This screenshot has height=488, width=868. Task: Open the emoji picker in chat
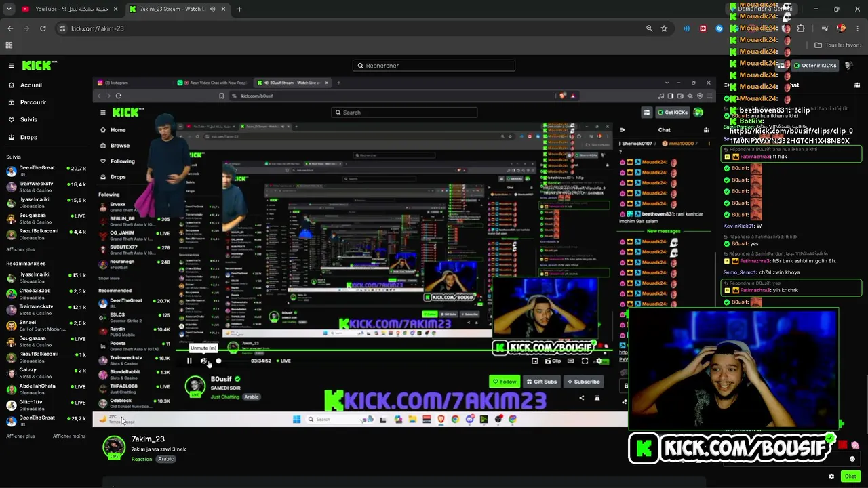(x=852, y=459)
